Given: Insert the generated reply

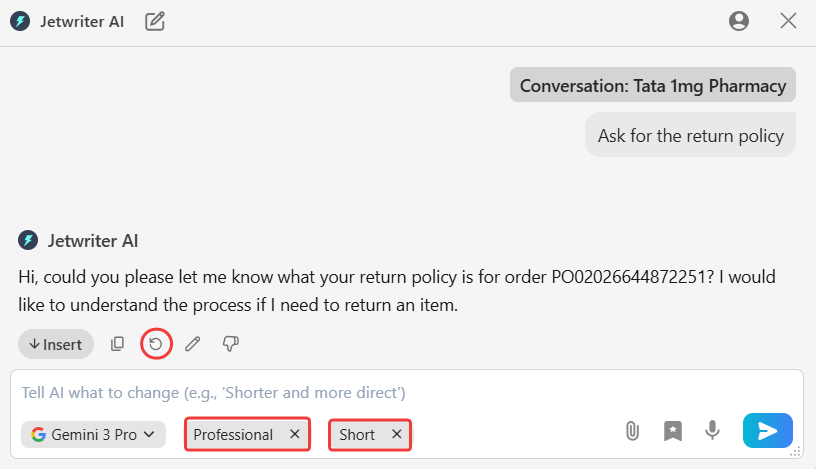Looking at the screenshot, I should (56, 344).
